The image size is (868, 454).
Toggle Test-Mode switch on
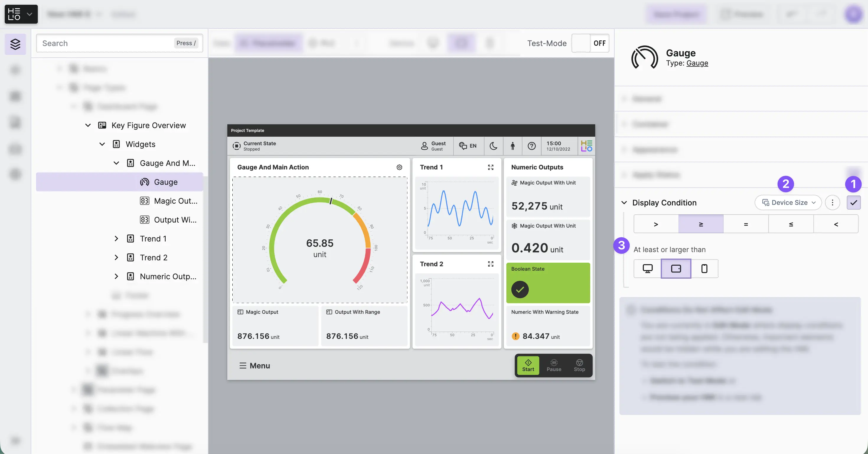click(x=590, y=43)
